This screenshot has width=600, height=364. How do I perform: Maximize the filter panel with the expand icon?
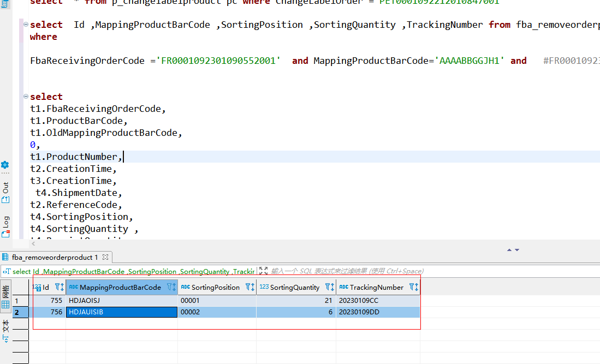point(263,271)
